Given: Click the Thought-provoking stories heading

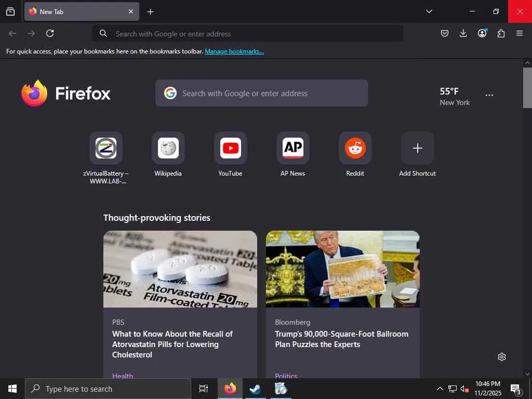Looking at the screenshot, I should pyautogui.click(x=157, y=218).
